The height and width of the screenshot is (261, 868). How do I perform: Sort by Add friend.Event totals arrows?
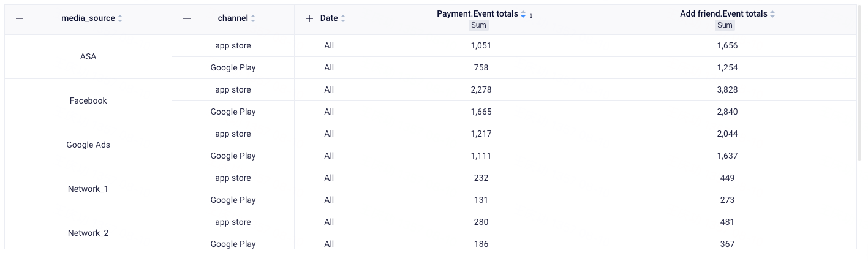[772, 14]
